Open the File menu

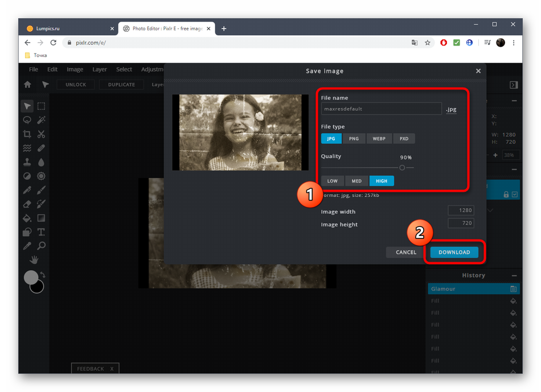(x=34, y=69)
